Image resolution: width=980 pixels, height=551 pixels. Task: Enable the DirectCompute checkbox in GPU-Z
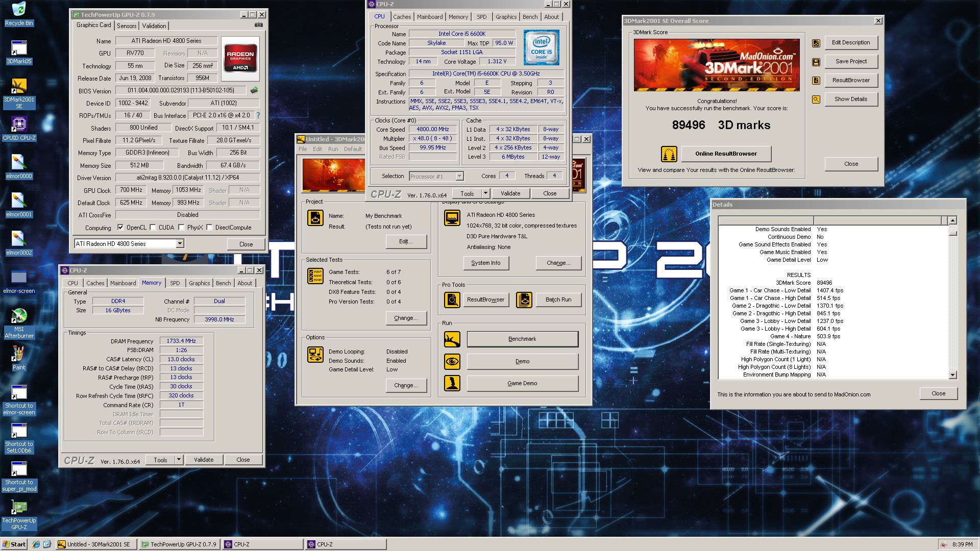point(209,228)
